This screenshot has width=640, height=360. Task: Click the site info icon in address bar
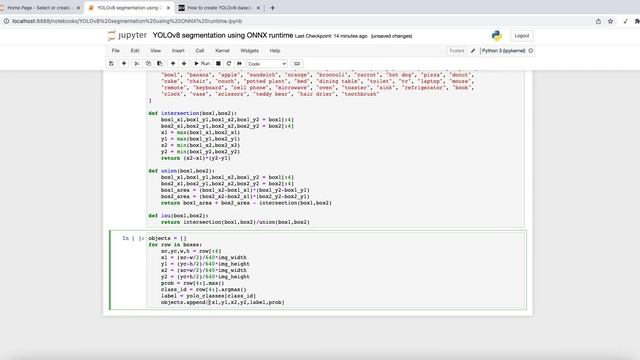click(x=6, y=21)
